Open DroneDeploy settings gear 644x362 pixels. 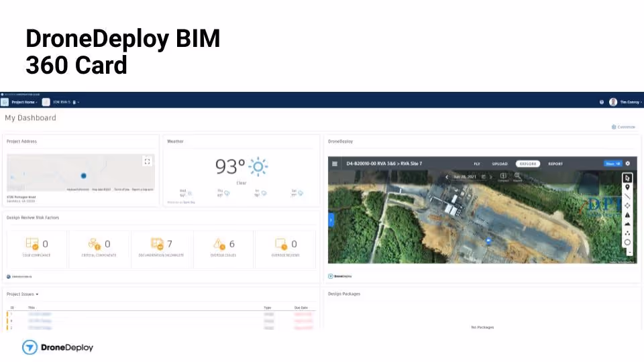628,164
